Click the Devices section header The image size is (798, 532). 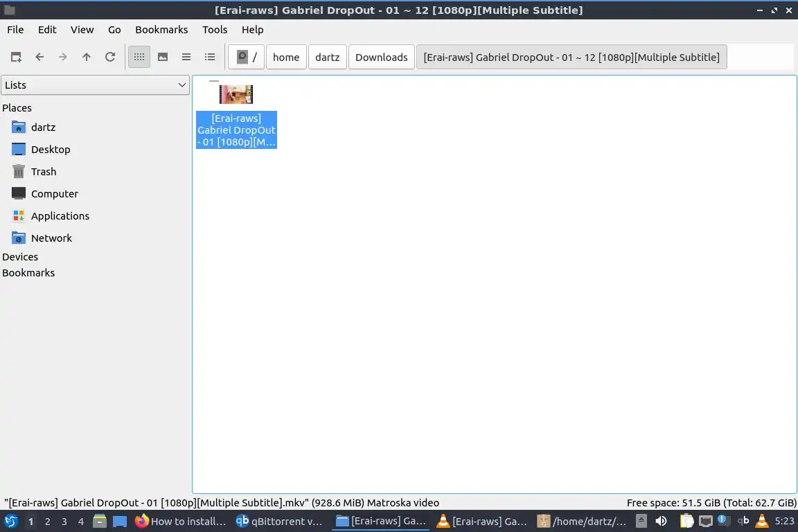click(20, 257)
